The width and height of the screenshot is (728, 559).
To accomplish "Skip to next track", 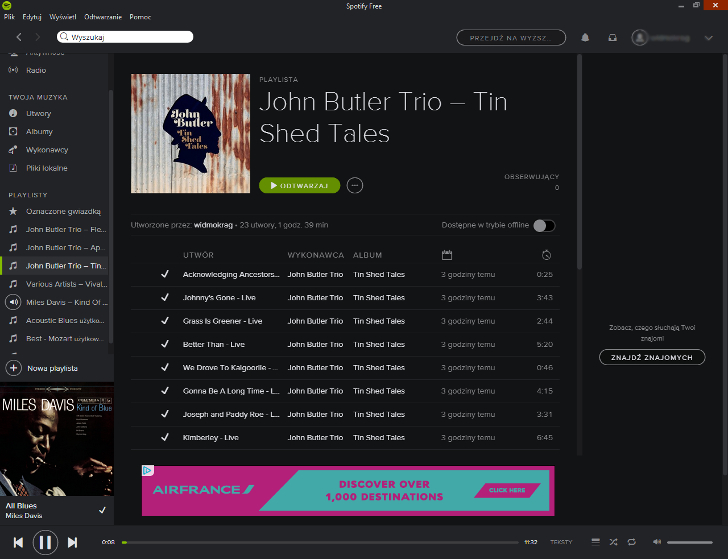I will tap(72, 542).
